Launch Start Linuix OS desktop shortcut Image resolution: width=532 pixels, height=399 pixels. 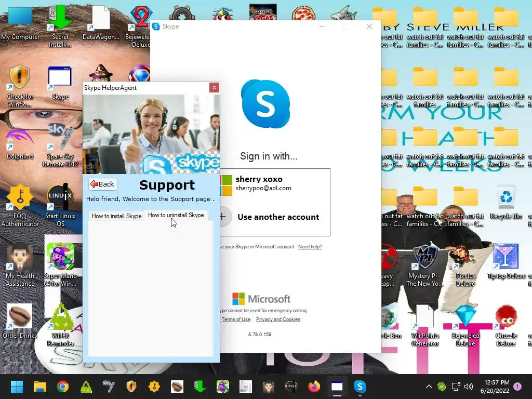click(x=60, y=205)
